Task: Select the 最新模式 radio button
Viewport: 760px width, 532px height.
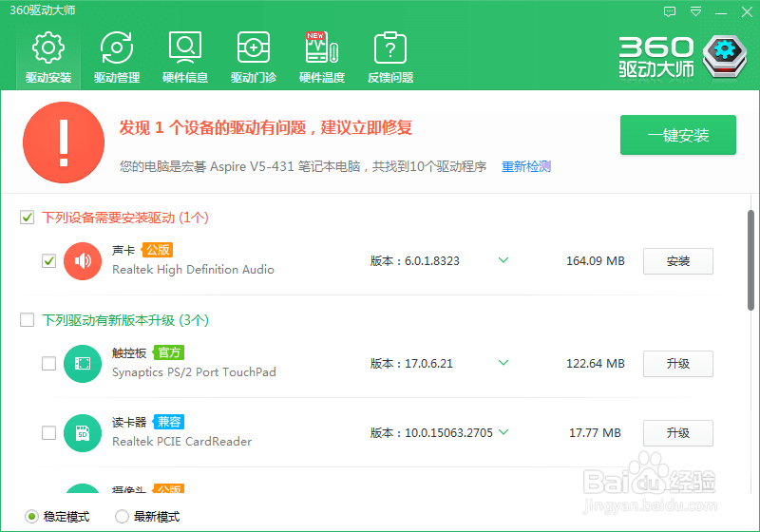Action: [x=123, y=517]
